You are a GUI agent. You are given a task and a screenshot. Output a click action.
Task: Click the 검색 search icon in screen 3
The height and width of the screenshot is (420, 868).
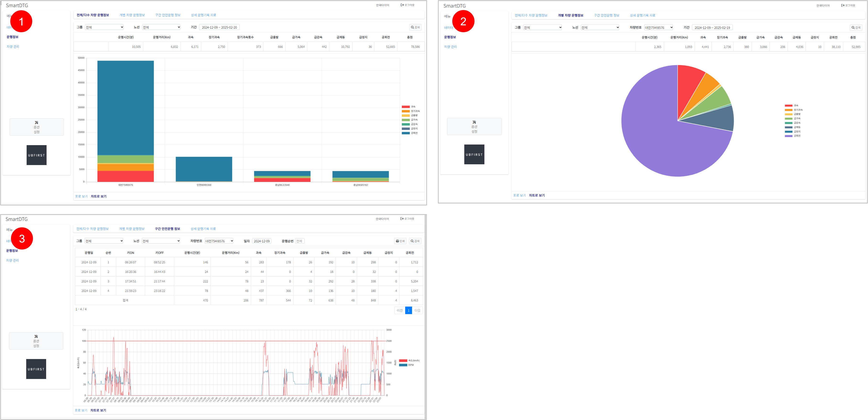pyautogui.click(x=415, y=241)
